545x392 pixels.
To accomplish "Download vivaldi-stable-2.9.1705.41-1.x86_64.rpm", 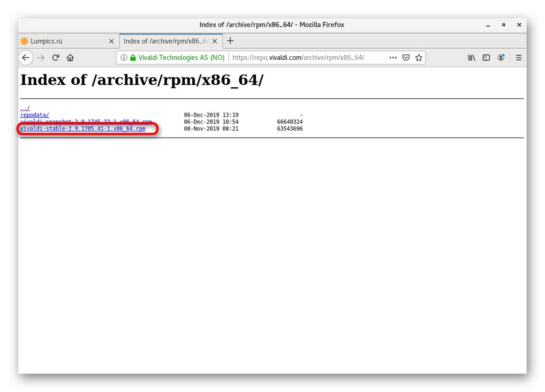I will point(83,129).
